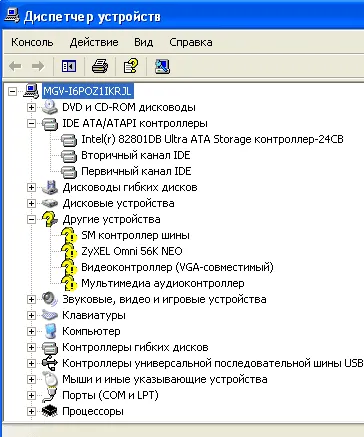
Task: Select the Дисковые устройства label
Action: coord(118,203)
